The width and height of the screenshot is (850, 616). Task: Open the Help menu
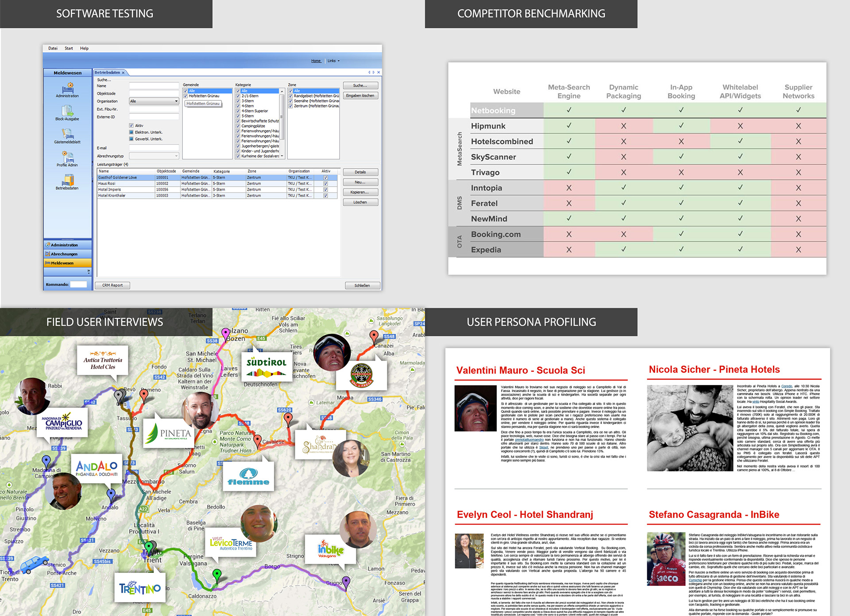click(84, 48)
